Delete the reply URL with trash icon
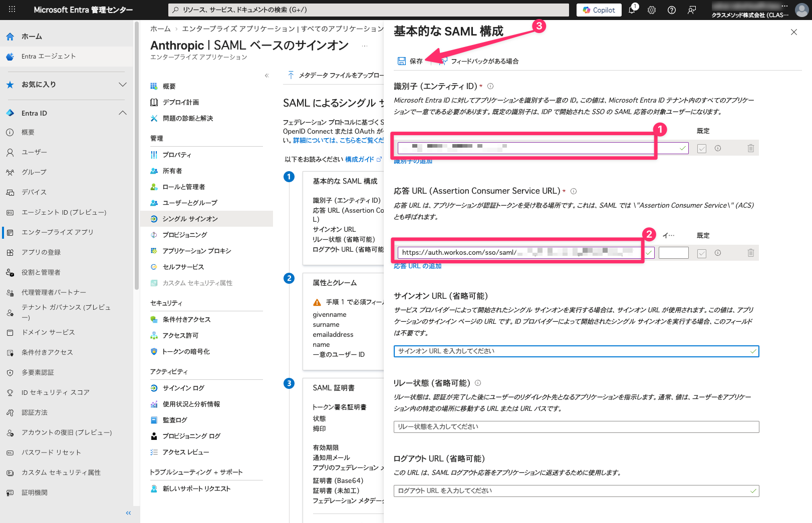 point(750,253)
